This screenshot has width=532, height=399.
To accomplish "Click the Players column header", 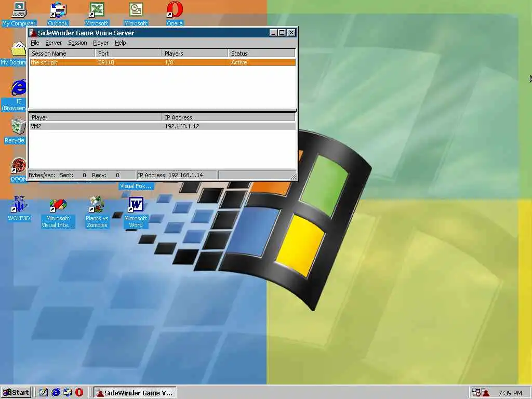I will coord(195,54).
